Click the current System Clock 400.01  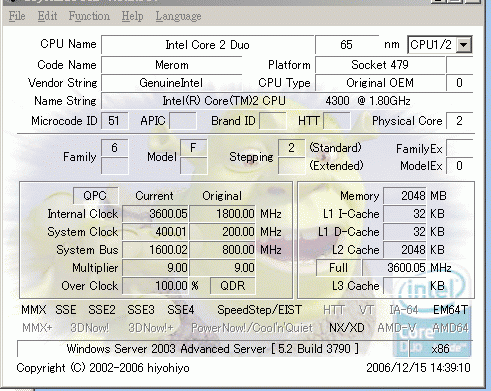click(x=155, y=232)
